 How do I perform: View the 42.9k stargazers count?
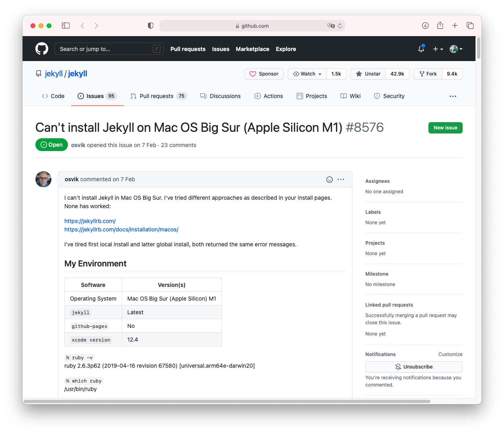(x=397, y=74)
